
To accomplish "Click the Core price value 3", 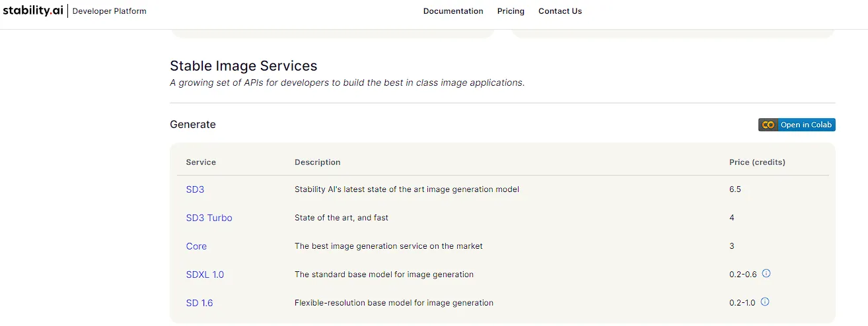I will pyautogui.click(x=732, y=246).
